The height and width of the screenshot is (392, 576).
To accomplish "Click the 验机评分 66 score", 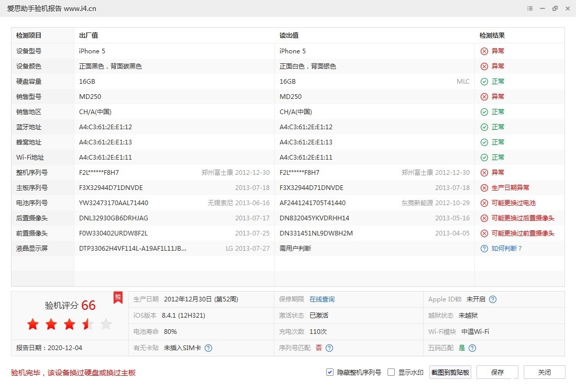I will pyautogui.click(x=70, y=305).
